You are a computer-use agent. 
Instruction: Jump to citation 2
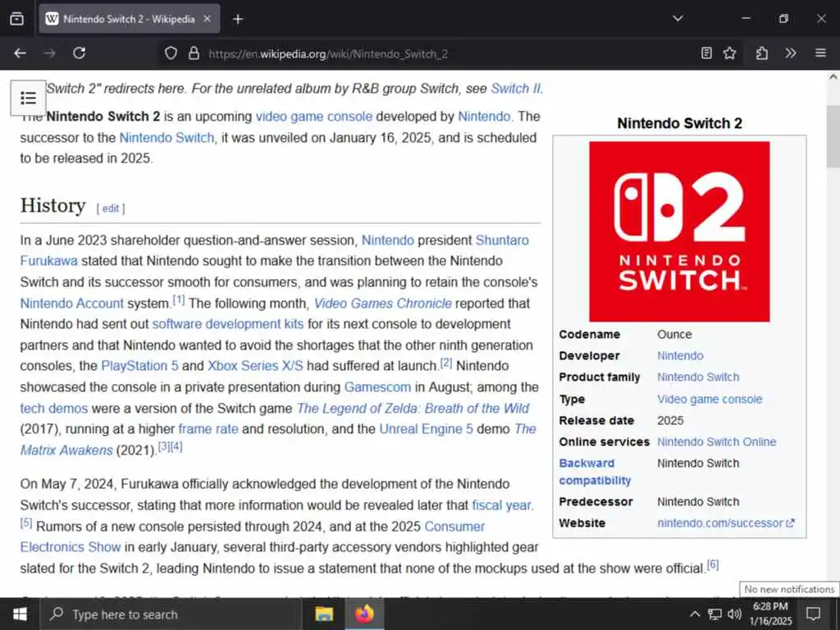[446, 363]
